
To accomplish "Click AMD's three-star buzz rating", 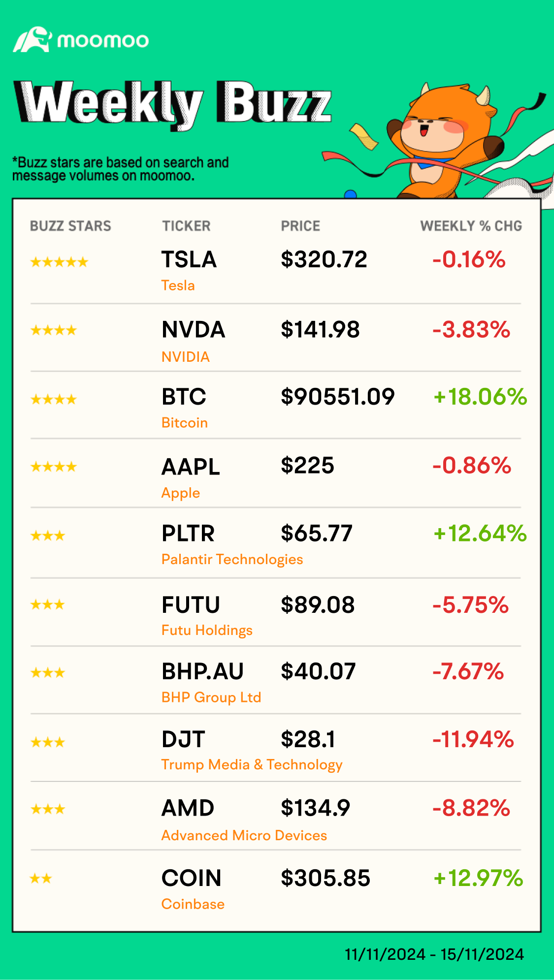I will coord(48,809).
